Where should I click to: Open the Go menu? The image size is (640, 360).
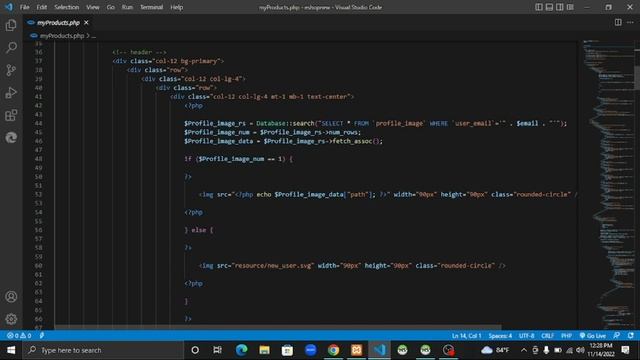pyautogui.click(x=111, y=7)
